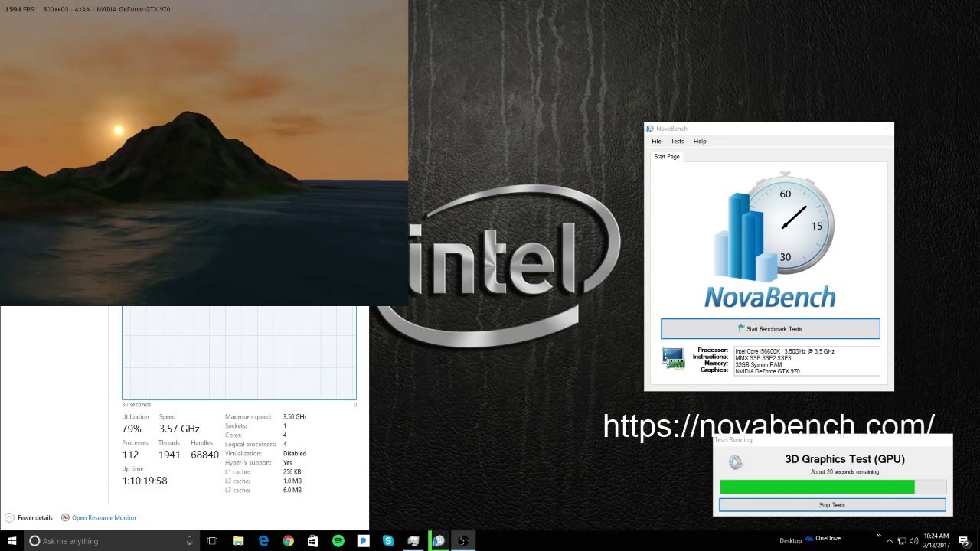The image size is (980, 551).
Task: Switch to OBS Studio taskbar icon
Action: point(463,541)
